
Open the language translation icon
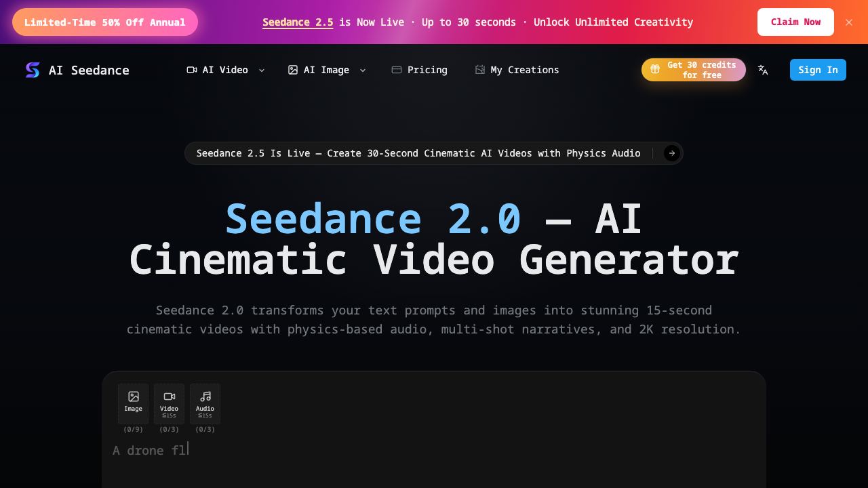point(763,70)
